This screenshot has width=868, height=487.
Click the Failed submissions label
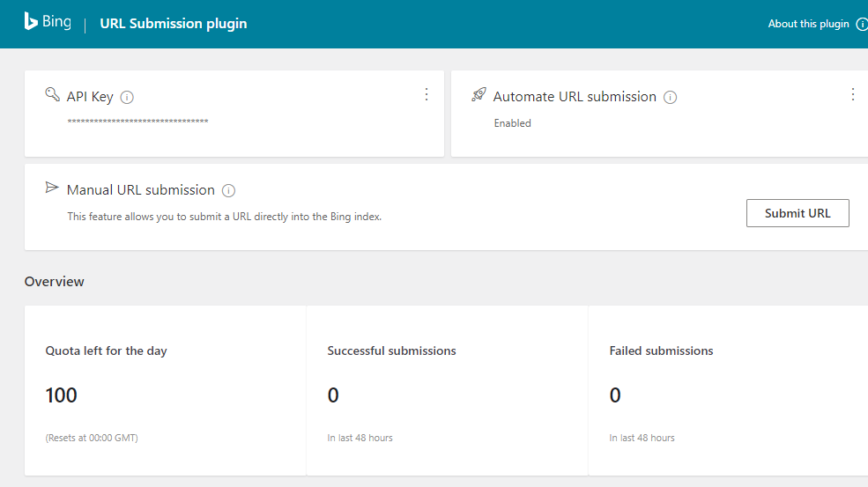(661, 350)
